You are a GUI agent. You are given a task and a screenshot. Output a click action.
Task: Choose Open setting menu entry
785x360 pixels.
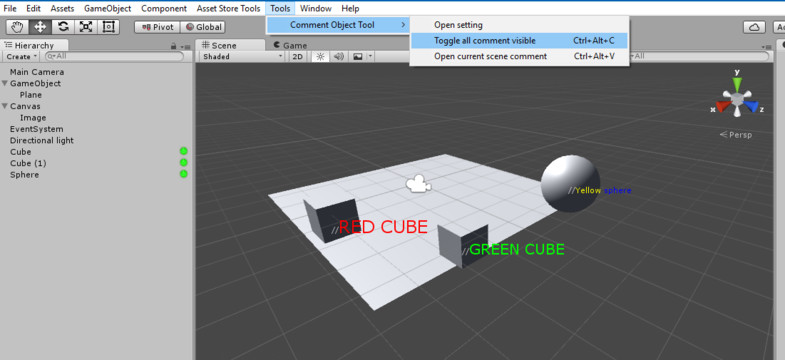point(519,25)
